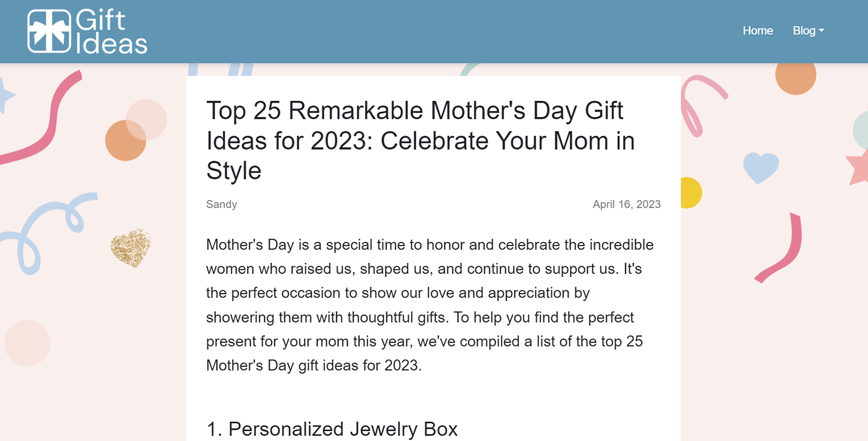
Task: Expand the Blog dropdown menu
Action: coord(808,31)
